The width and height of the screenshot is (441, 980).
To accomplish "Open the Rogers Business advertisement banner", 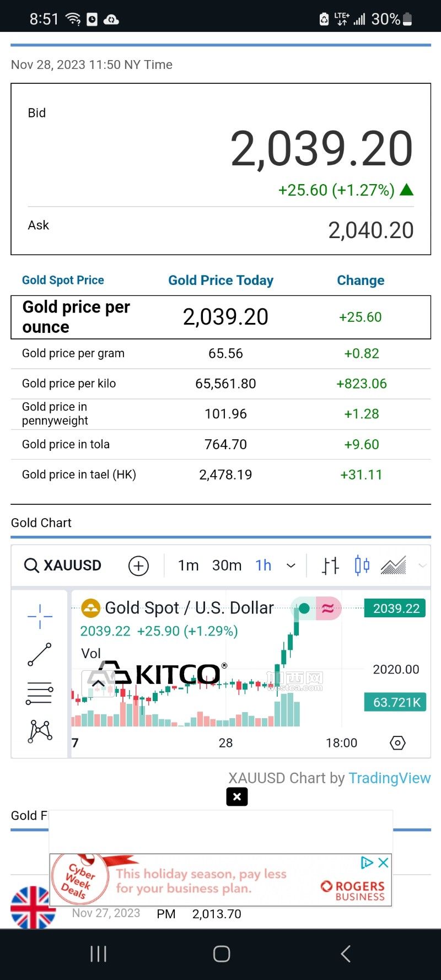I will (x=220, y=880).
